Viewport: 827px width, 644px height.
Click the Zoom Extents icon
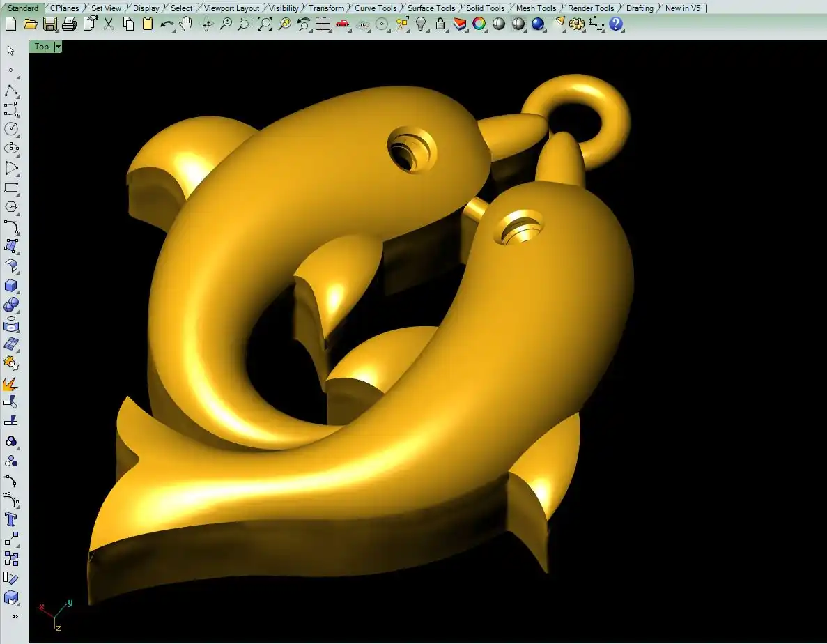(265, 24)
